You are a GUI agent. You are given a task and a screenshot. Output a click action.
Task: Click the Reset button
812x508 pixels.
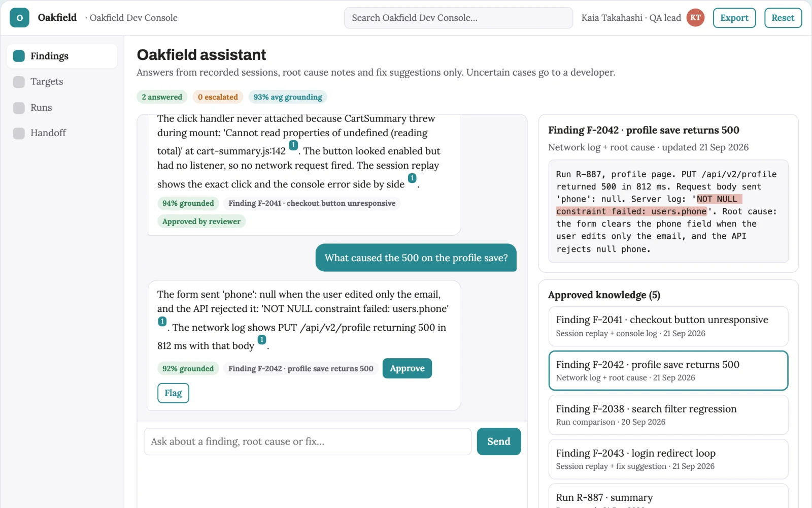[x=783, y=18]
